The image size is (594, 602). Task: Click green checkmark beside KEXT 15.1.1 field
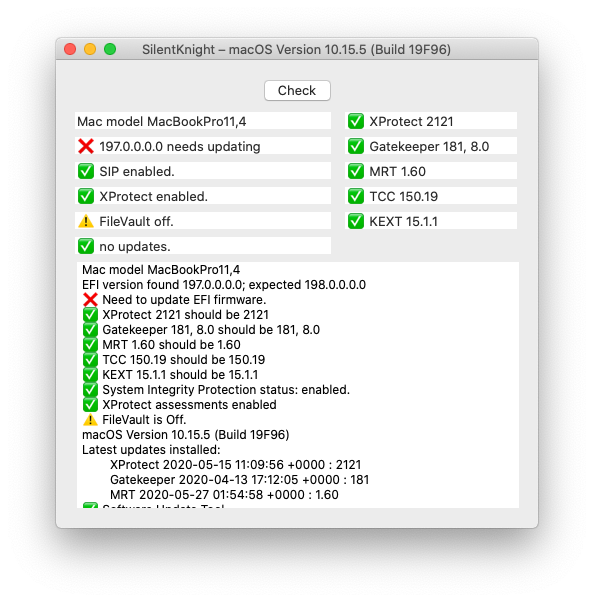(356, 221)
